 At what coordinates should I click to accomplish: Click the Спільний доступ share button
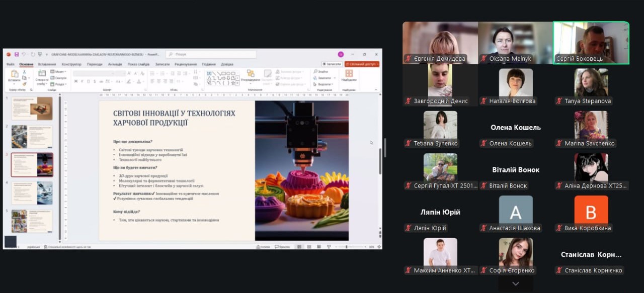coord(362,64)
